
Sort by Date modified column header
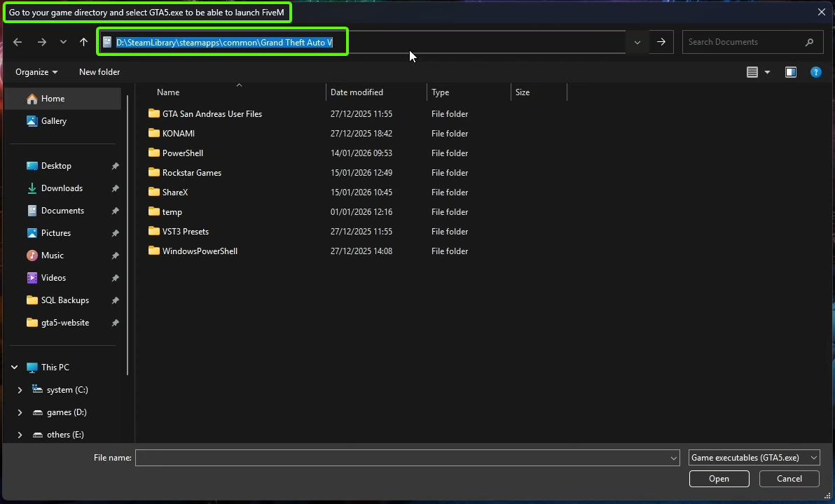point(376,92)
